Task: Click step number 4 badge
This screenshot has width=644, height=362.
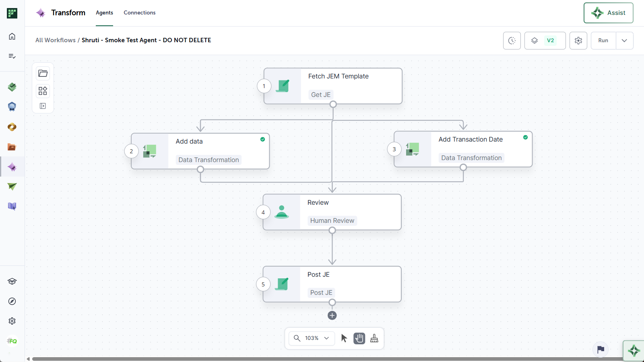Action: pos(263,212)
